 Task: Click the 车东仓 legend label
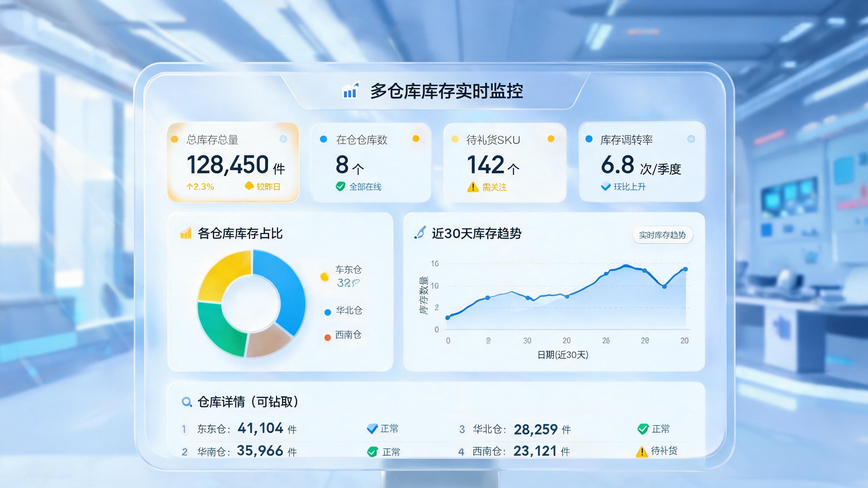(348, 269)
